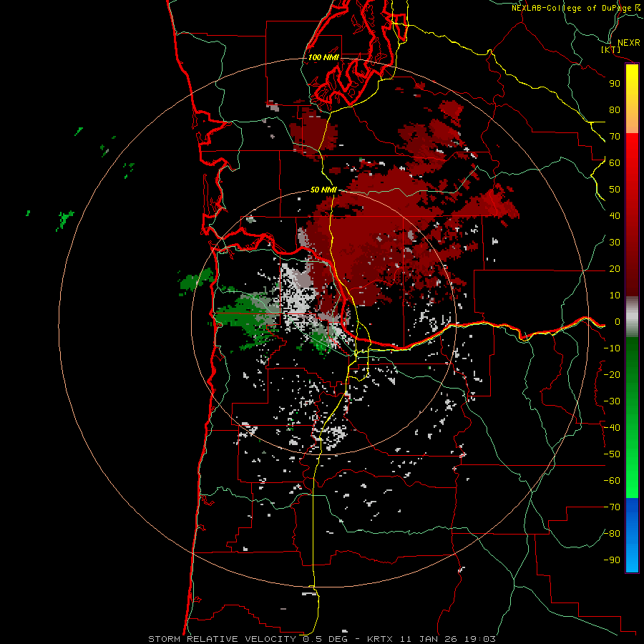The image size is (644, 644).
Task: Click the 40 value on the velocity scale
Action: pos(615,216)
